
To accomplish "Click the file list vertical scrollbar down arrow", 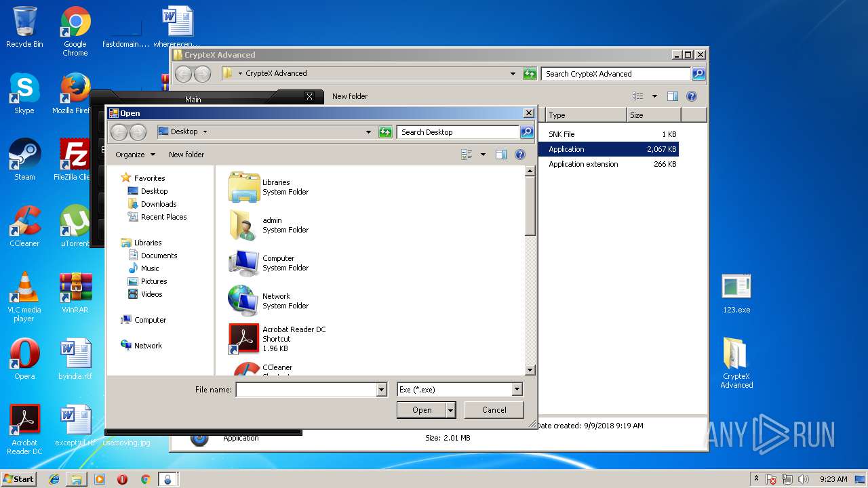I will click(x=530, y=370).
